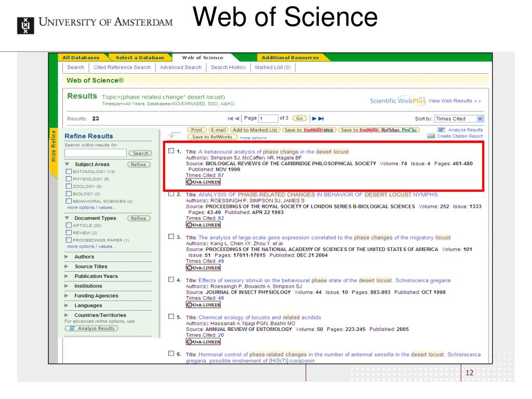
Task: Expand the Languages refine section
Action: [x=67, y=305]
